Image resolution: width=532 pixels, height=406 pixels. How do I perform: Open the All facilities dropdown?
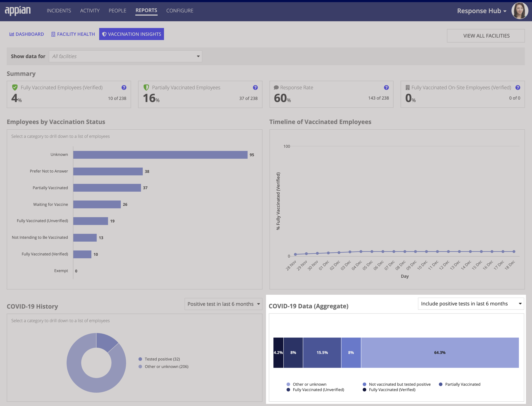[x=125, y=56]
